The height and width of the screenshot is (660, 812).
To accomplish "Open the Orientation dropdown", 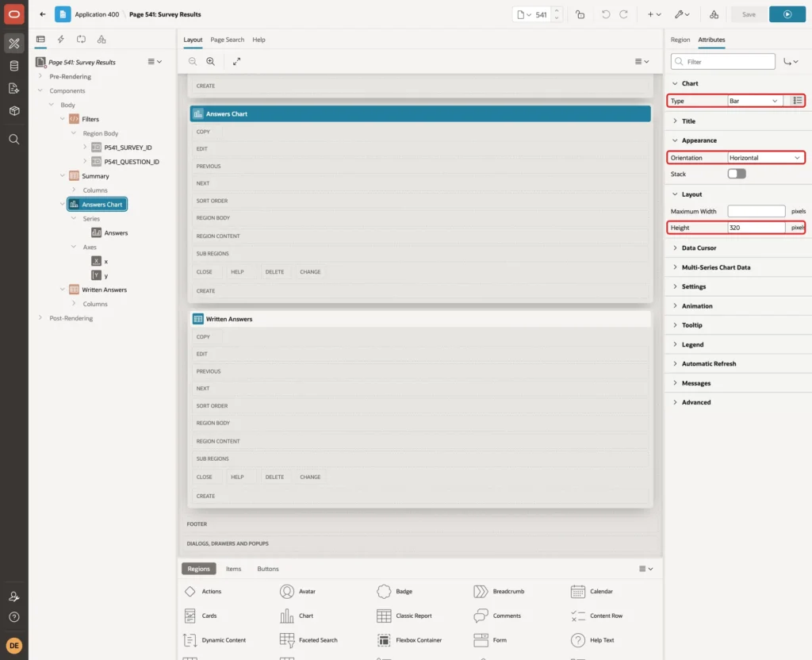I will pos(765,158).
